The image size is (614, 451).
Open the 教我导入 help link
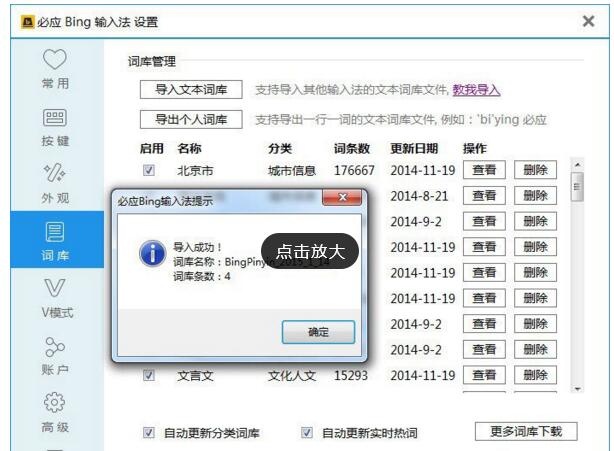476,90
